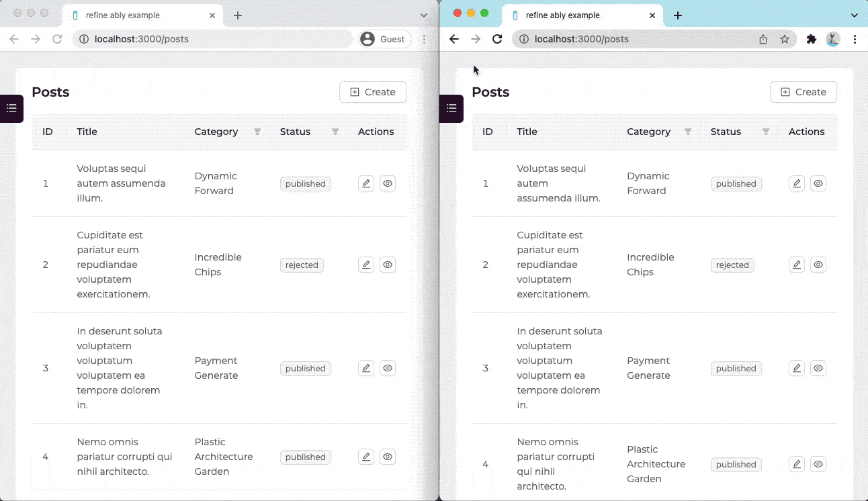The width and height of the screenshot is (868, 501).
Task: Bookmark page with star icon in right browser
Action: coord(784,39)
